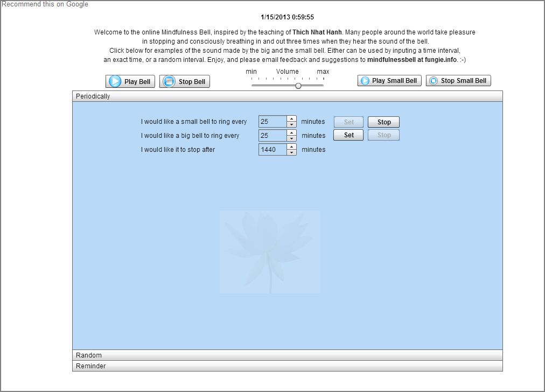Screen dimensions: 545x392
Task: Increase small bell interval with up arrow
Action: (x=291, y=119)
